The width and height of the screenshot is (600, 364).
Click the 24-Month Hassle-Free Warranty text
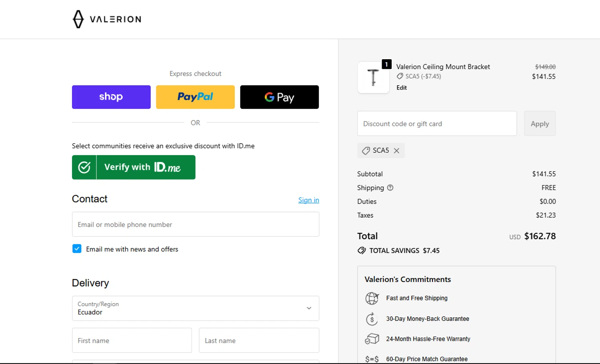pos(428,339)
